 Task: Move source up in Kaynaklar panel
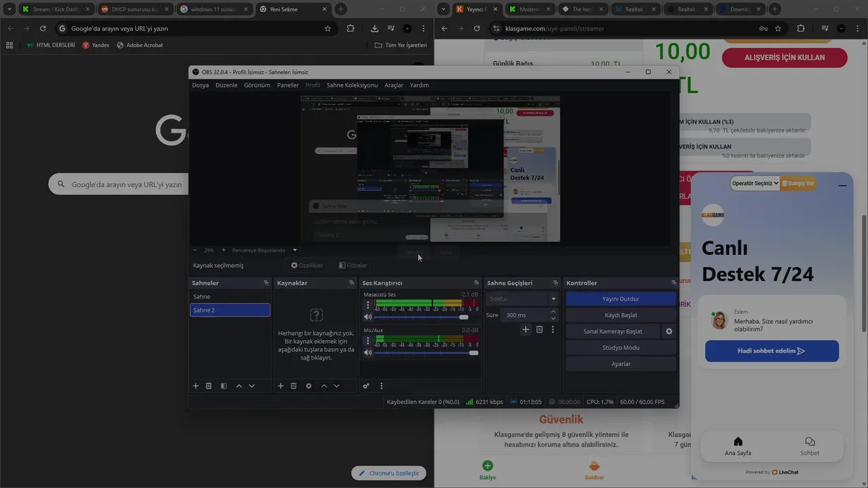pyautogui.click(x=323, y=386)
